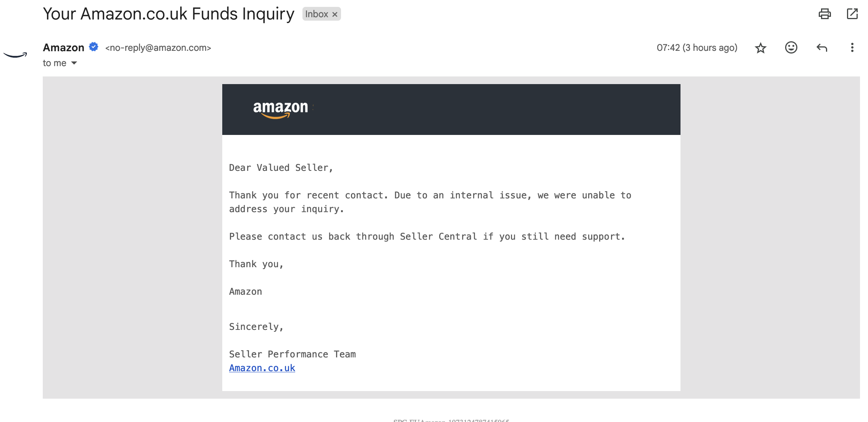The image size is (868, 422).
Task: Click the Seller Performance Team signature line
Action: coord(293,354)
